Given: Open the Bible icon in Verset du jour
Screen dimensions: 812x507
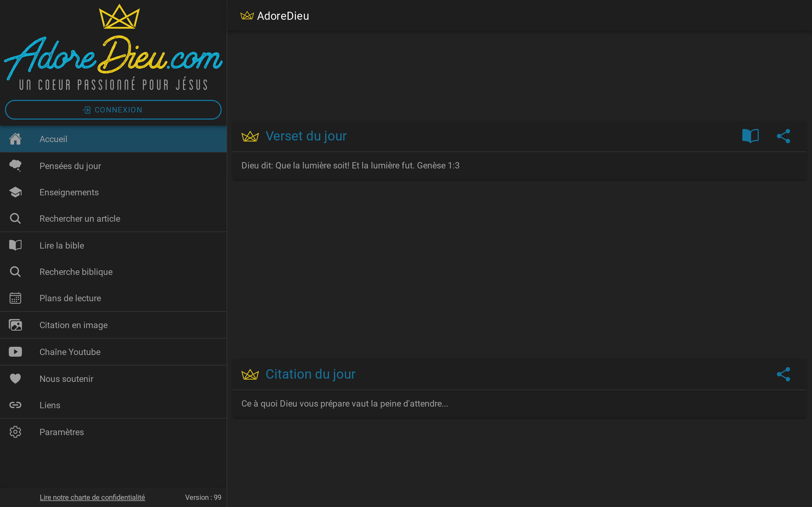Looking at the screenshot, I should click(750, 136).
